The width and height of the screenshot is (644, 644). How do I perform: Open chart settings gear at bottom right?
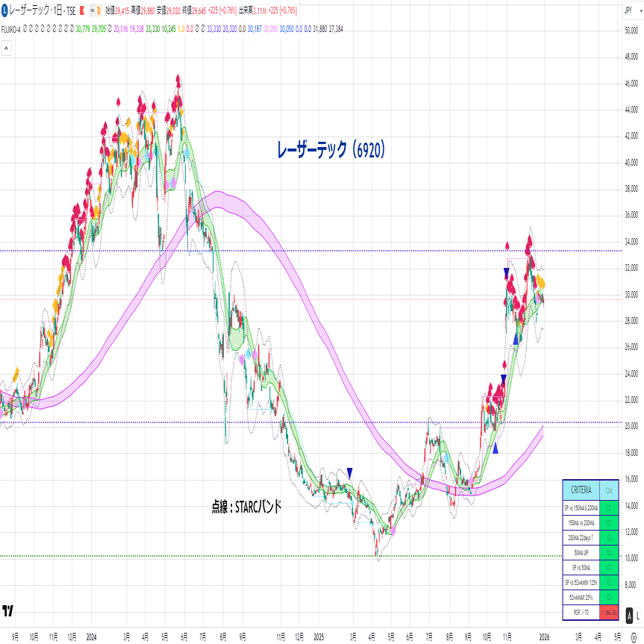coord(634,637)
